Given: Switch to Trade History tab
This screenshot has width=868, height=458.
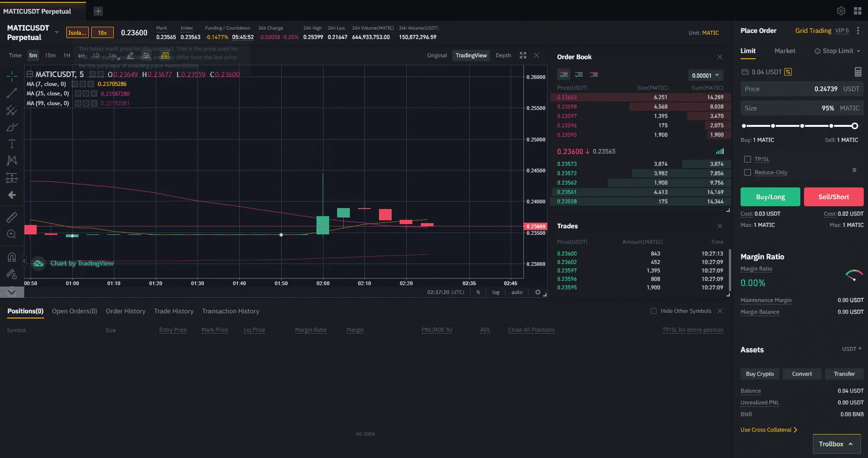Looking at the screenshot, I should pyautogui.click(x=174, y=311).
